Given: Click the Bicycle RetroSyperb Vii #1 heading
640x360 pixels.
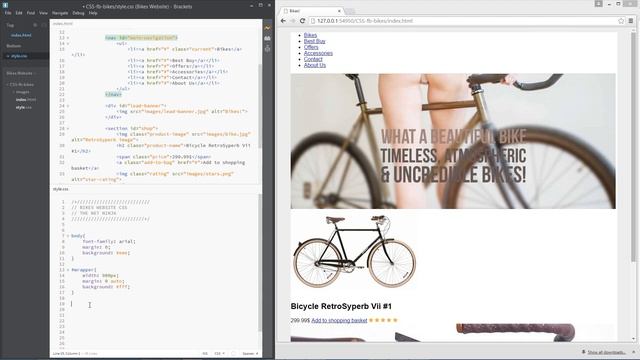Looking at the screenshot, I should [341, 306].
